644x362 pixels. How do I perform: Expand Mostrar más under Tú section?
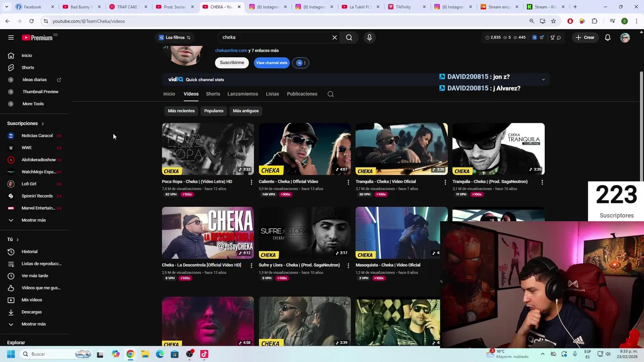(34, 324)
